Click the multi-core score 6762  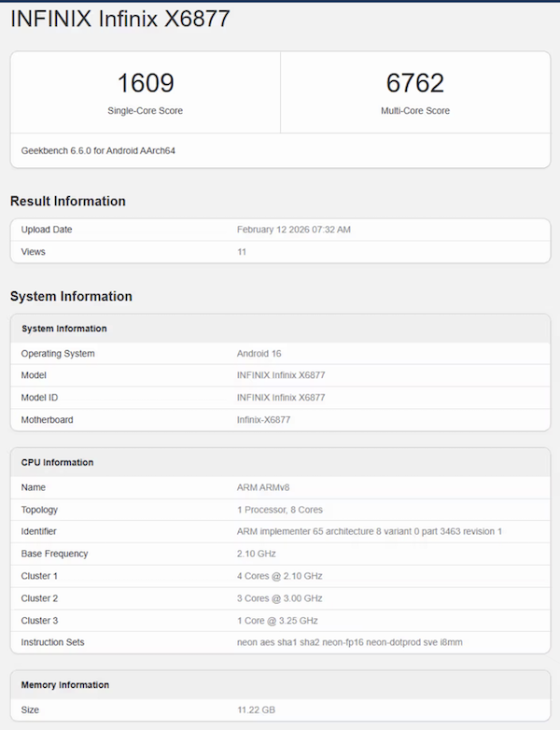414,83
